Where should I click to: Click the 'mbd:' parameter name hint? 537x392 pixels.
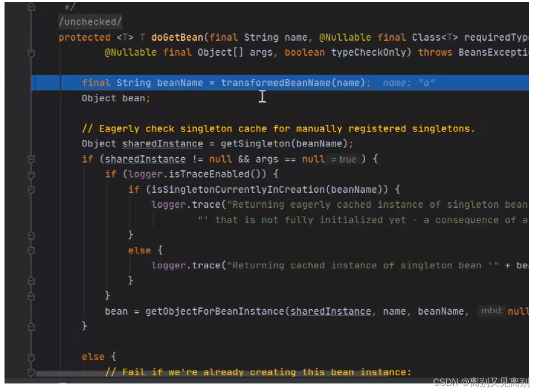click(x=491, y=311)
